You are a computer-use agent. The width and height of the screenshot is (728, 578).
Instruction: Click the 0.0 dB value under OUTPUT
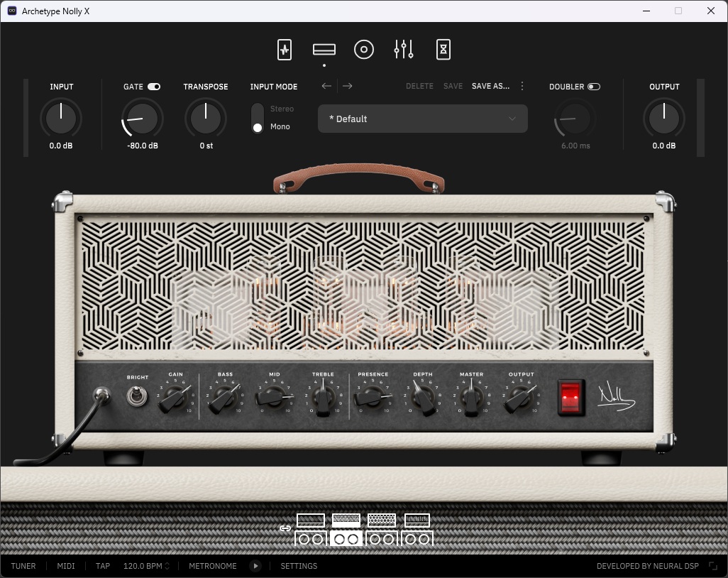coord(664,146)
